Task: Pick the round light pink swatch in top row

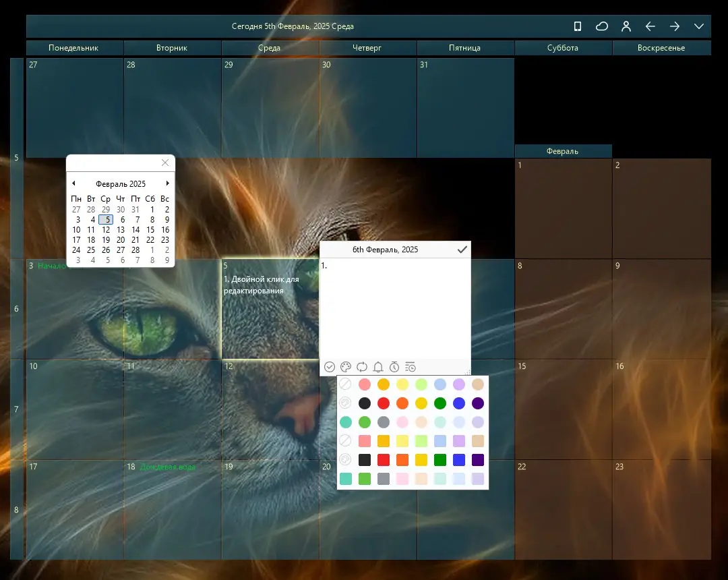Action: (x=365, y=384)
